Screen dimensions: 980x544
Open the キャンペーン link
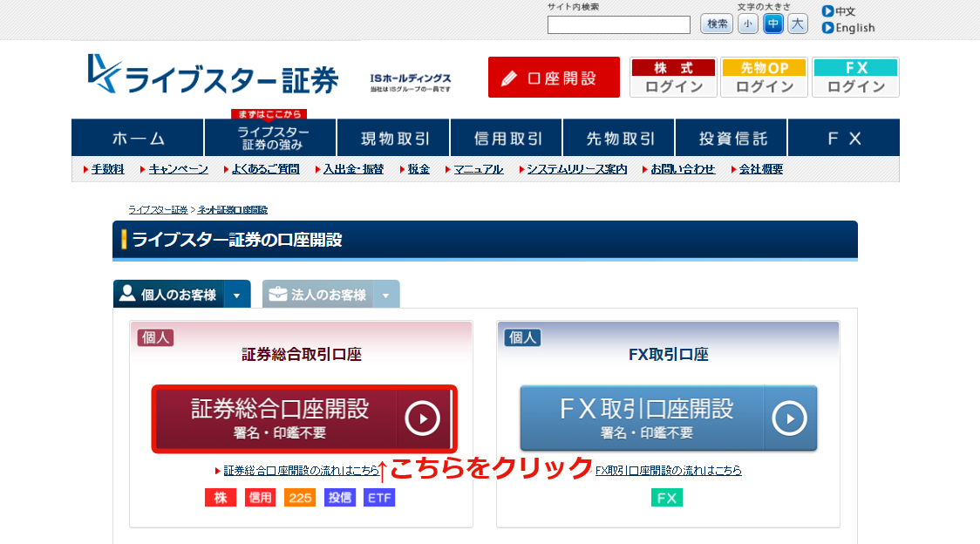pyautogui.click(x=178, y=169)
